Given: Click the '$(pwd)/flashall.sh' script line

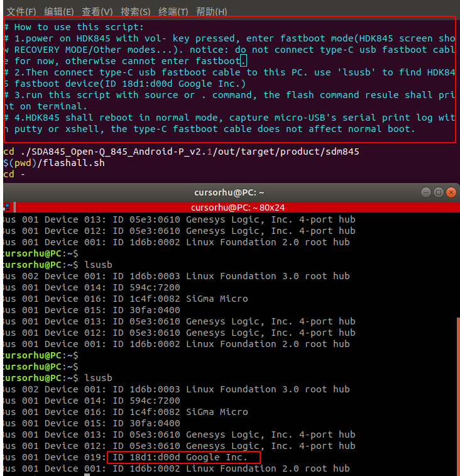Looking at the screenshot, I should tap(54, 163).
